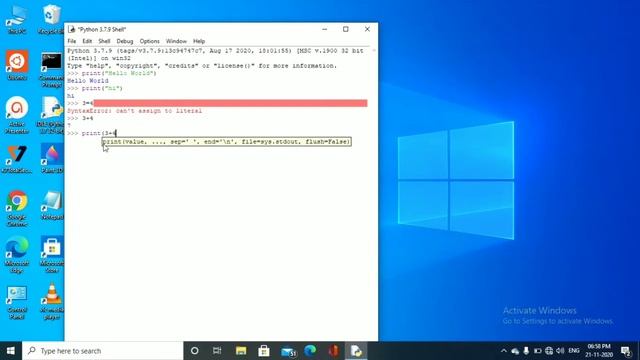Open the Control Panel desktop shortcut
Screen dimensions: 640x360
17,302
